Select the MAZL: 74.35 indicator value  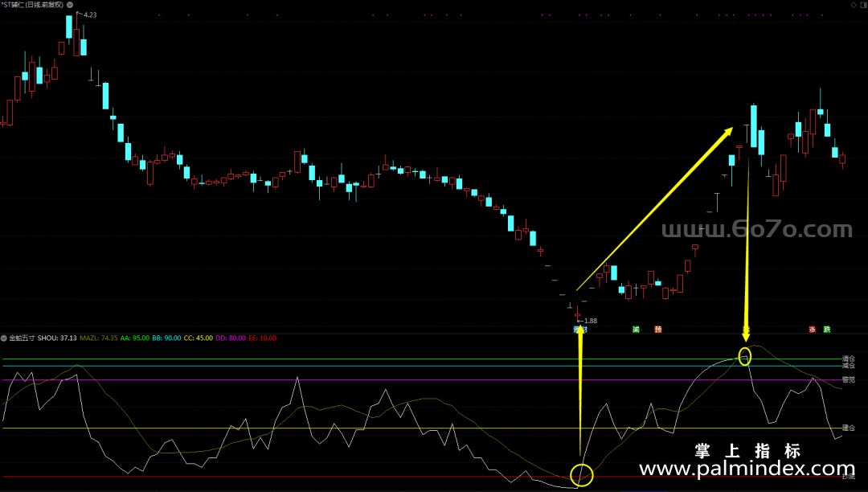[x=99, y=338]
